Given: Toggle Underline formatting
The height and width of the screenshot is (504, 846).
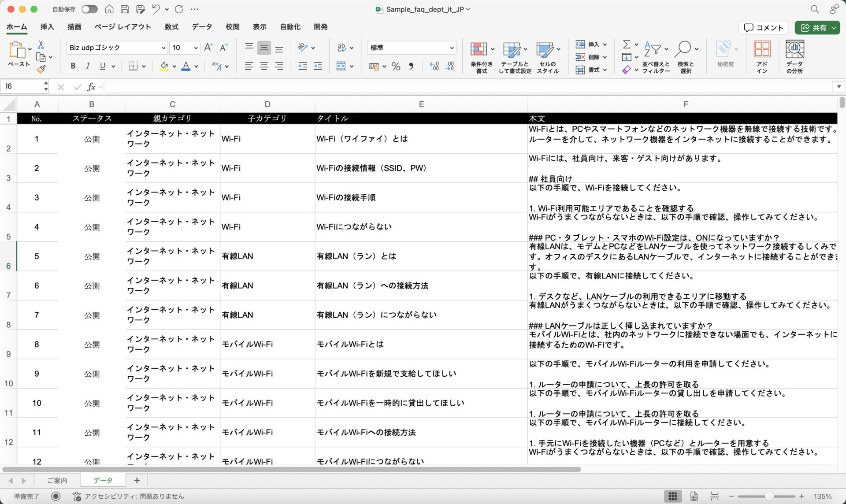Looking at the screenshot, I should click(x=102, y=66).
